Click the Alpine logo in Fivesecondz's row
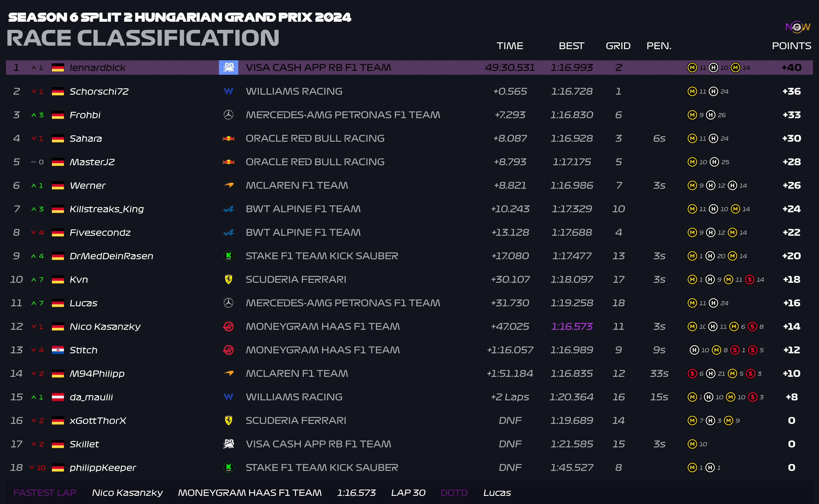The width and height of the screenshot is (819, 504). (x=229, y=232)
